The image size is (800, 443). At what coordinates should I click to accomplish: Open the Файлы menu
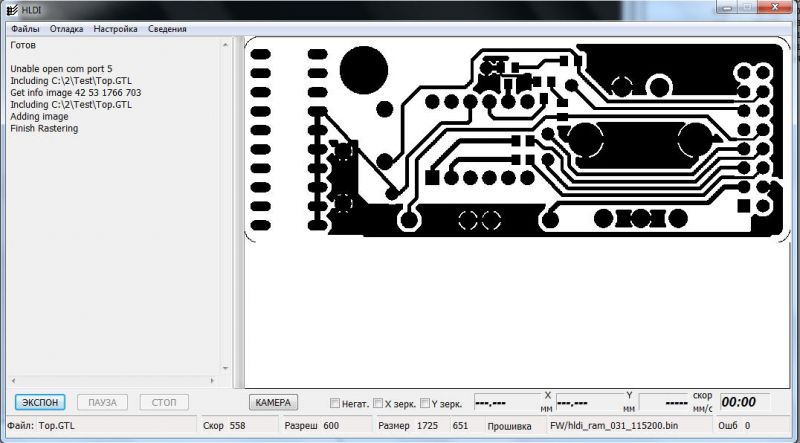[x=25, y=29]
